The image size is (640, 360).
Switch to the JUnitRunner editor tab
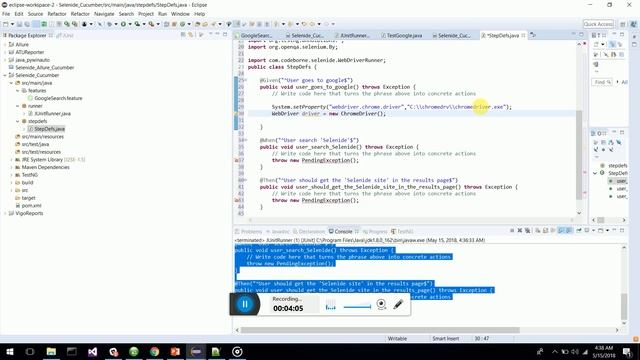(x=351, y=36)
